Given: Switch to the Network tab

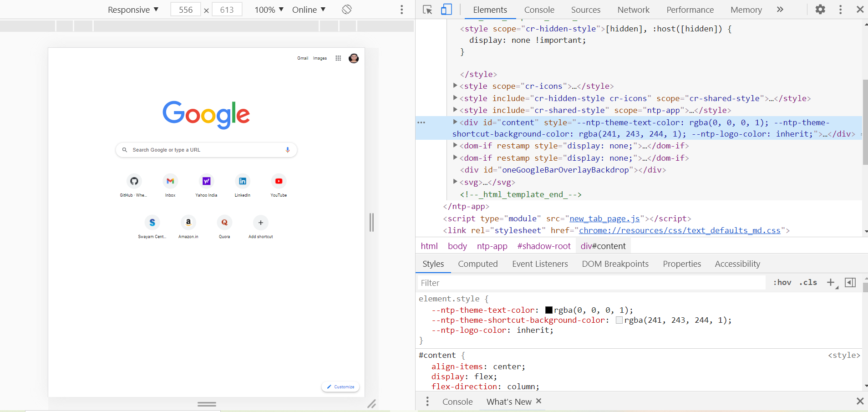Looking at the screenshot, I should coord(633,10).
